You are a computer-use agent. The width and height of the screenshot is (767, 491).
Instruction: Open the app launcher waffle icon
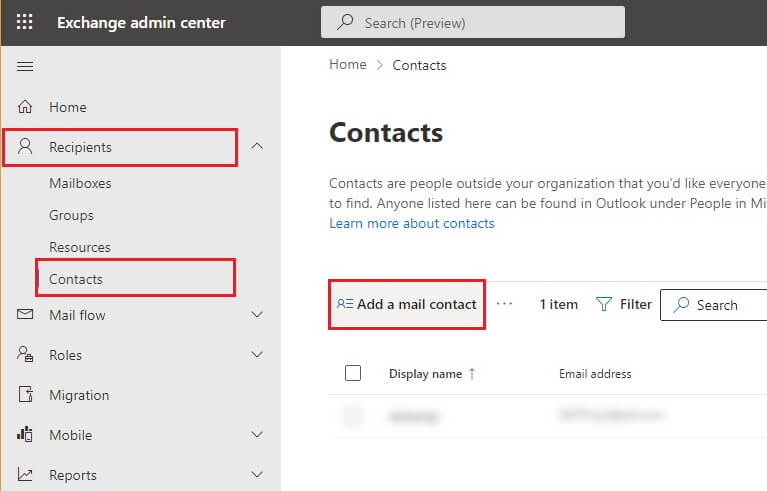click(25, 22)
